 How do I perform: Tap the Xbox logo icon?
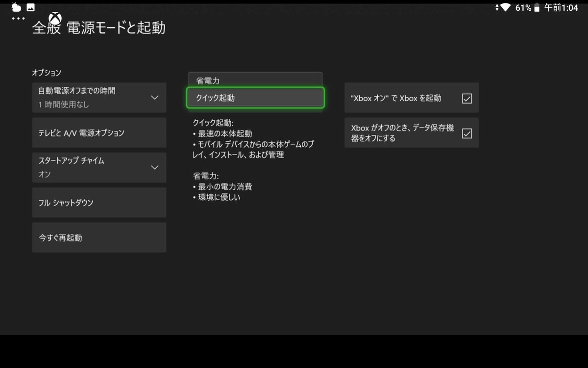pyautogui.click(x=55, y=19)
